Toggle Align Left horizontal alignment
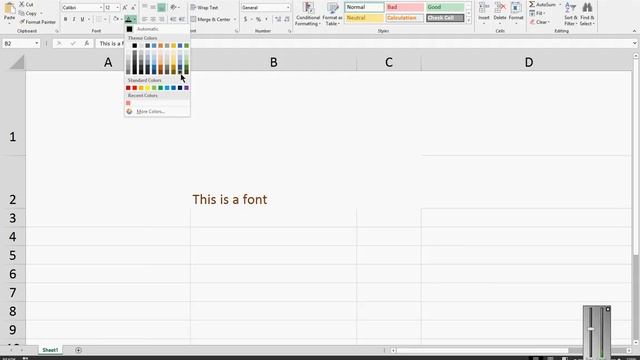Screen dimensions: 640x360 click(x=144, y=19)
